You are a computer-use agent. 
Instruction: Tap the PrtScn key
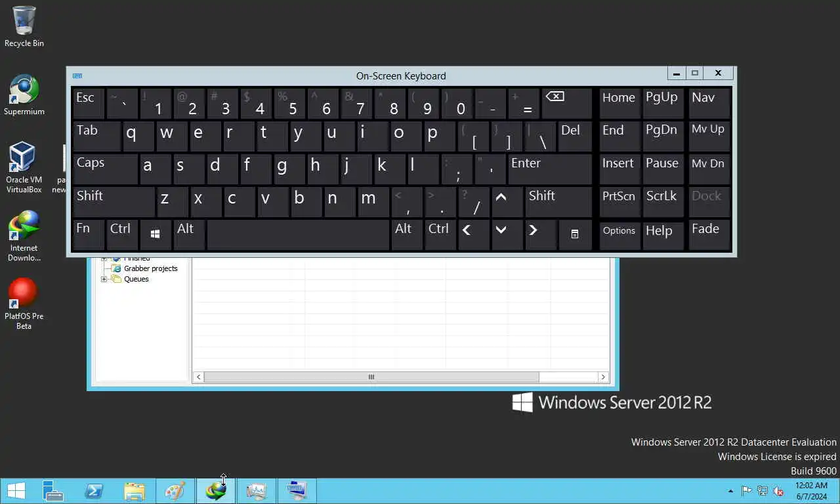click(619, 202)
